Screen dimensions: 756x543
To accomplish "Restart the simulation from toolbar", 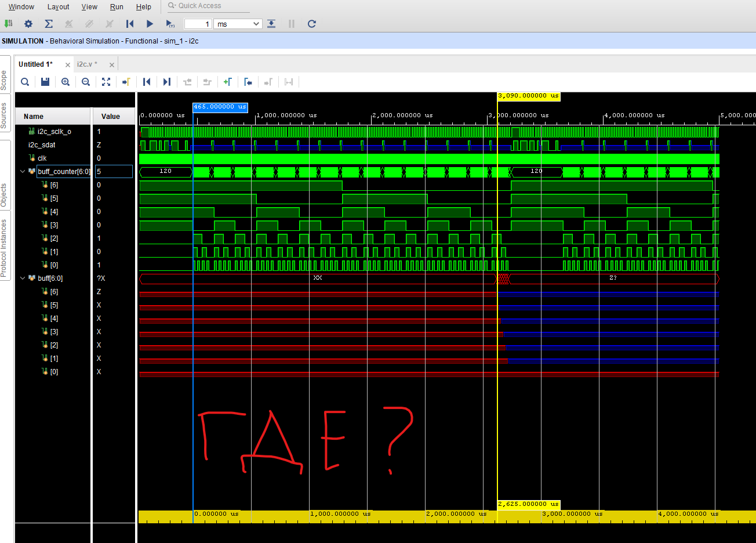I will point(130,24).
